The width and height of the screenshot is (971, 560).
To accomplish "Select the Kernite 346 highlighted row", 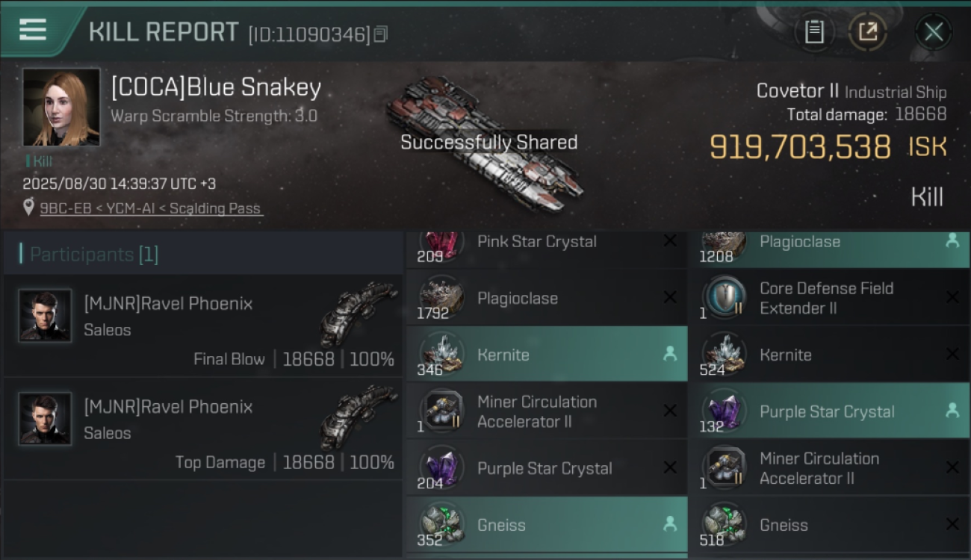I will pyautogui.click(x=547, y=354).
